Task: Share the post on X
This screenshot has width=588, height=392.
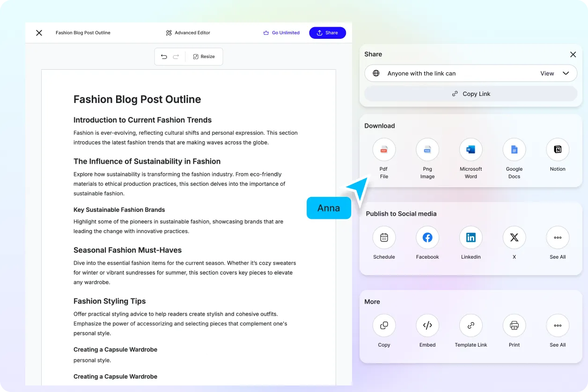Action: 514,238
